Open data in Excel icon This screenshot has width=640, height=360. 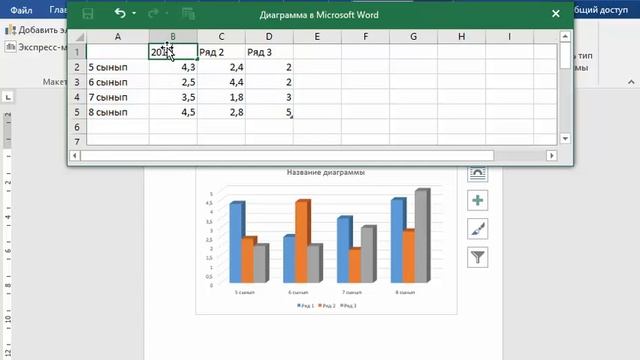[x=188, y=14]
